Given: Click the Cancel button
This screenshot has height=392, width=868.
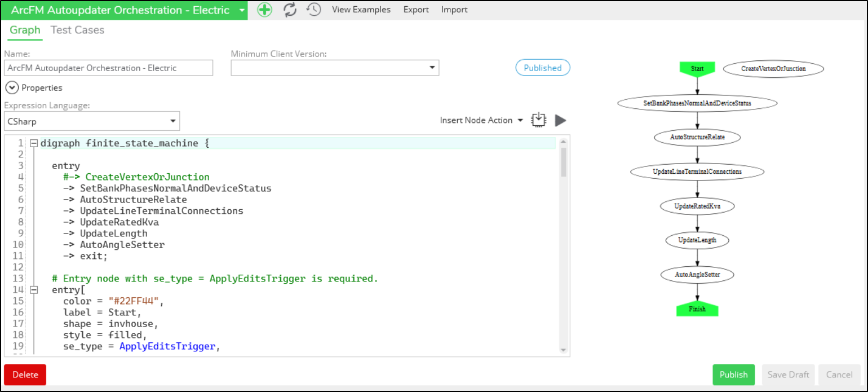Looking at the screenshot, I should point(839,375).
